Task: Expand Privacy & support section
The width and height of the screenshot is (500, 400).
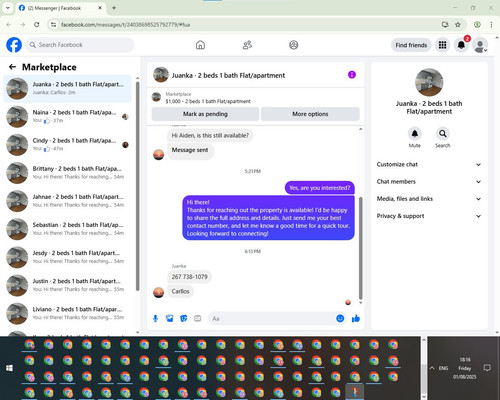Action: (429, 216)
